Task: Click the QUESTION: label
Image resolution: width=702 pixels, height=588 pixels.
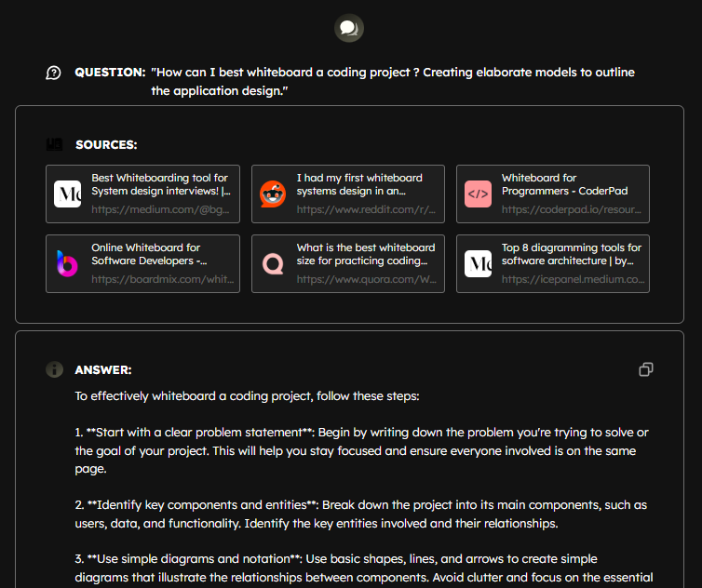Action: [x=110, y=73]
